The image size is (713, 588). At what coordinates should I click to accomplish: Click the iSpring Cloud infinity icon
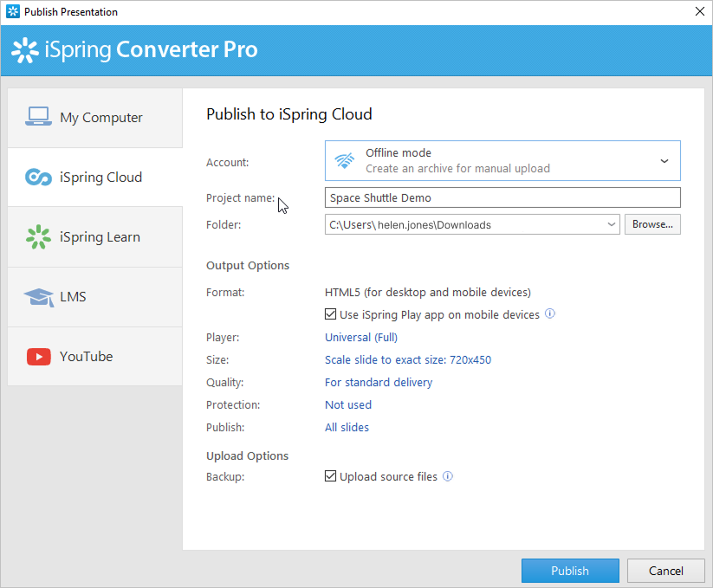38,178
